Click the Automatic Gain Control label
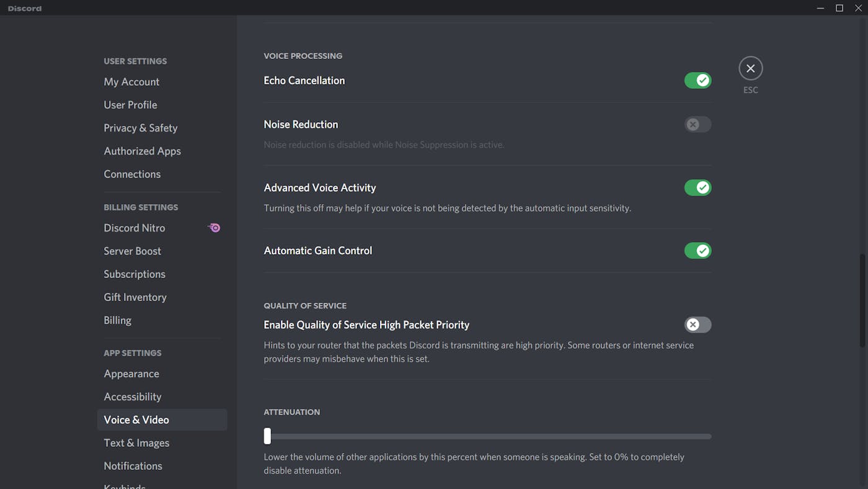 tap(318, 251)
